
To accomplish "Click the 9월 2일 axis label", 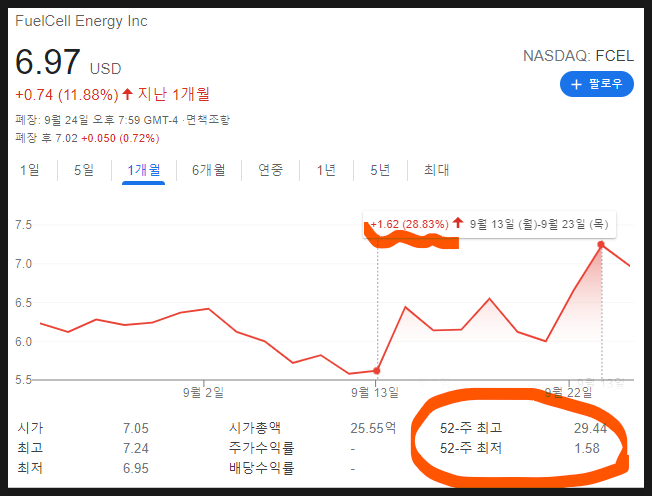I will (203, 392).
